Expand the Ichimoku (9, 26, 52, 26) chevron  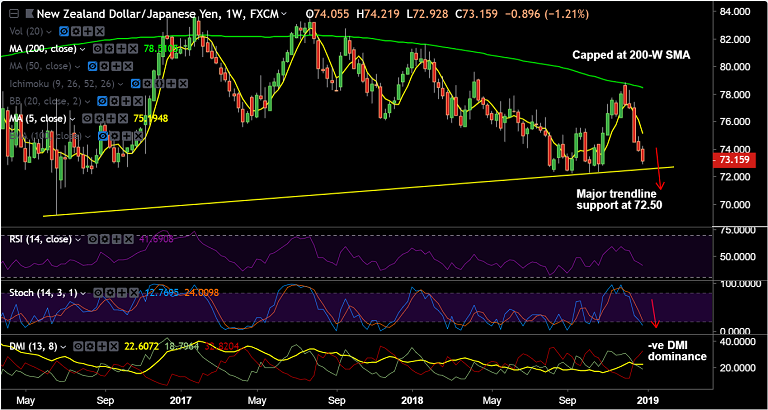click(120, 84)
